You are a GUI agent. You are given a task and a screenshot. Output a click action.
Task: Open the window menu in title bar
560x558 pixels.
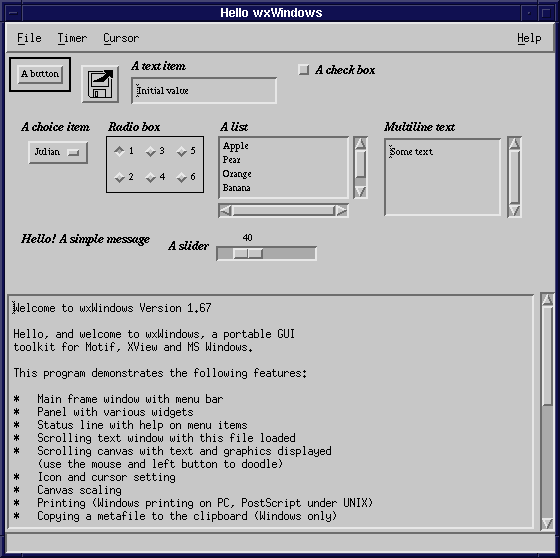click(13, 13)
